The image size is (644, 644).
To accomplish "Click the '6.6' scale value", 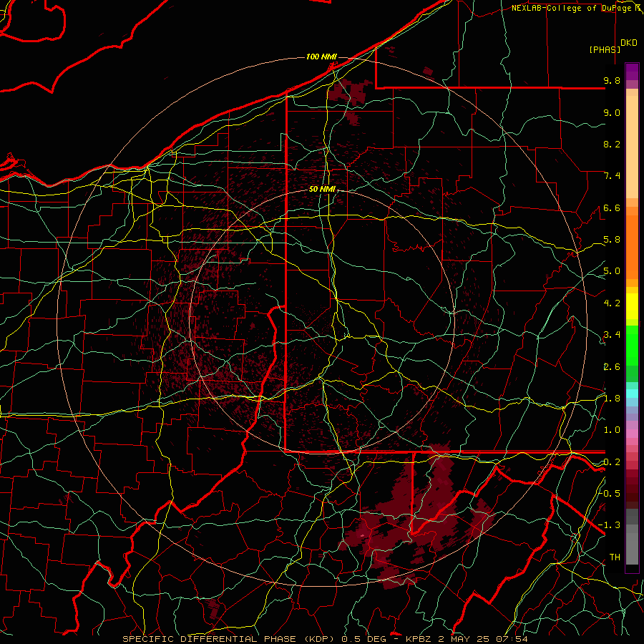I will click(612, 208).
